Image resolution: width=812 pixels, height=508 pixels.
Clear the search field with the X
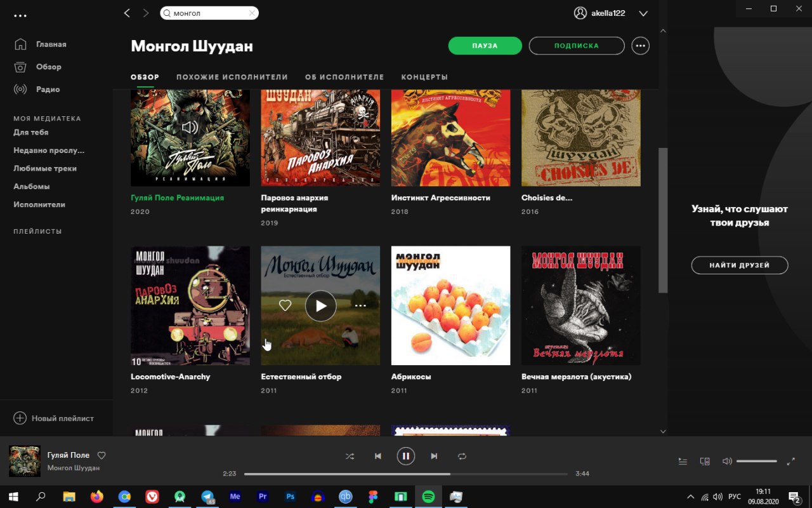click(252, 13)
